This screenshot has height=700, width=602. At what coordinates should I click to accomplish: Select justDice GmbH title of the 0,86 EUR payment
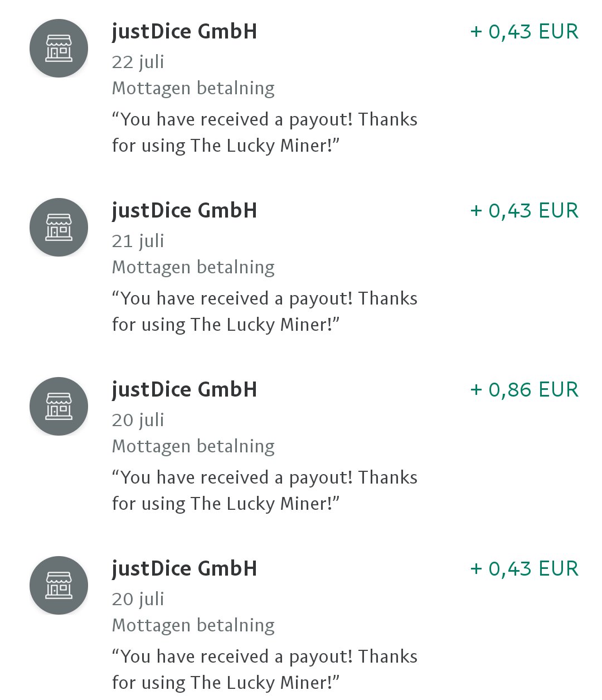click(x=185, y=390)
